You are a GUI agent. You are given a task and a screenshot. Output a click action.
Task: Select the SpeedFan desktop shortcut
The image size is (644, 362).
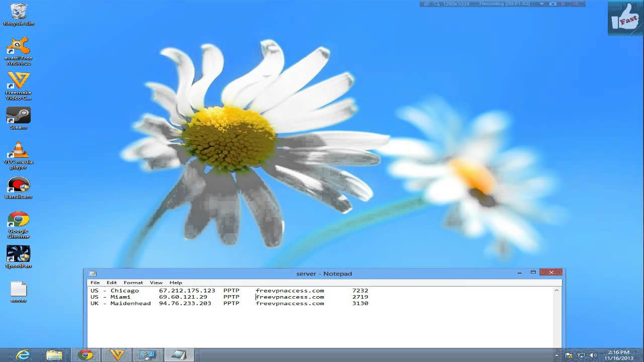click(x=18, y=257)
